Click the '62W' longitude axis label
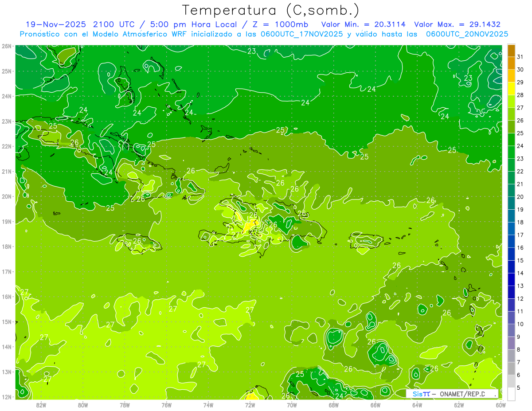 459,405
